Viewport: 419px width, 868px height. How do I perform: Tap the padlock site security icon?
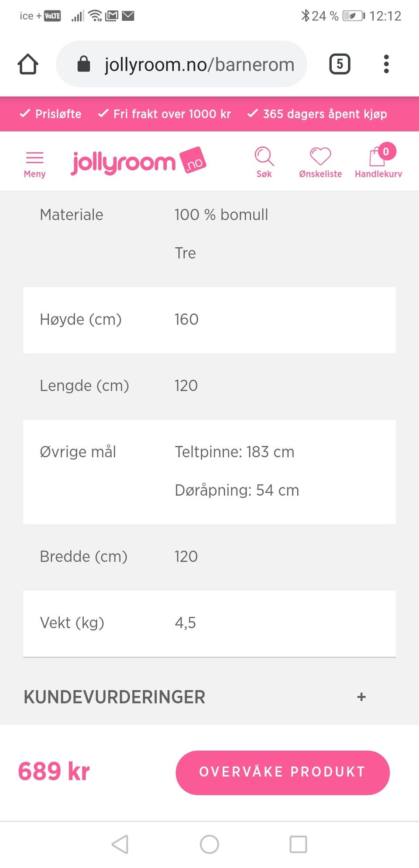click(x=83, y=64)
